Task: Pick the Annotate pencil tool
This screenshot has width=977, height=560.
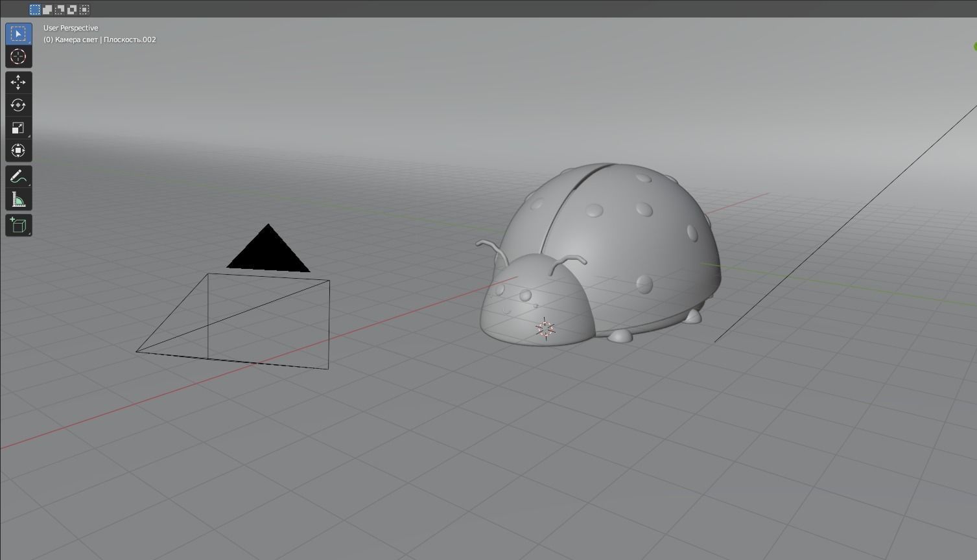Action: click(18, 176)
